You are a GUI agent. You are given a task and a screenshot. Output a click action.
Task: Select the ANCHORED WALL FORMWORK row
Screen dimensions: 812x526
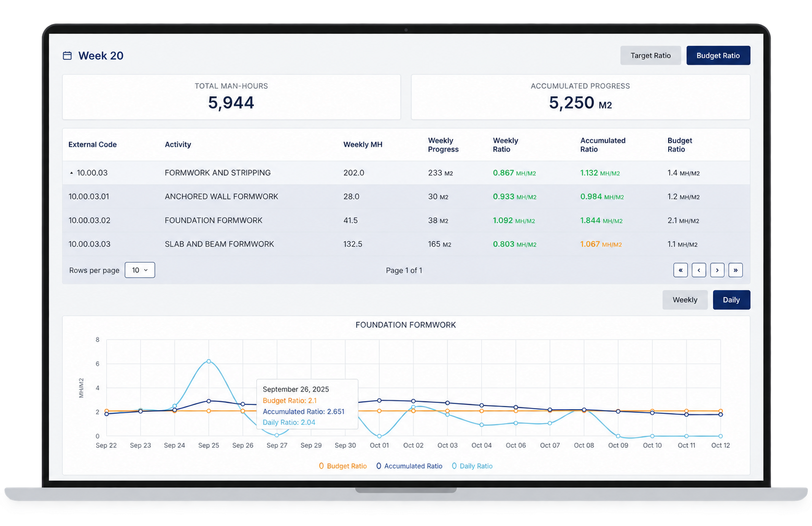(x=406, y=197)
